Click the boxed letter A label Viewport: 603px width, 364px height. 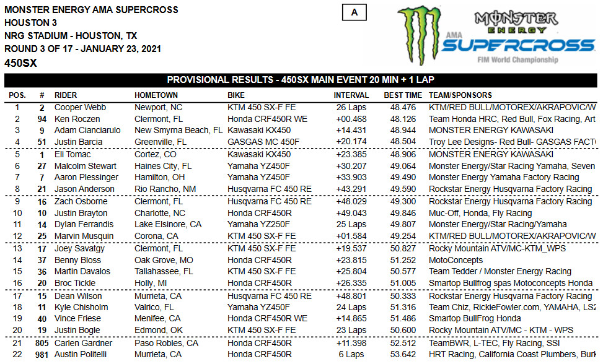[x=354, y=12]
